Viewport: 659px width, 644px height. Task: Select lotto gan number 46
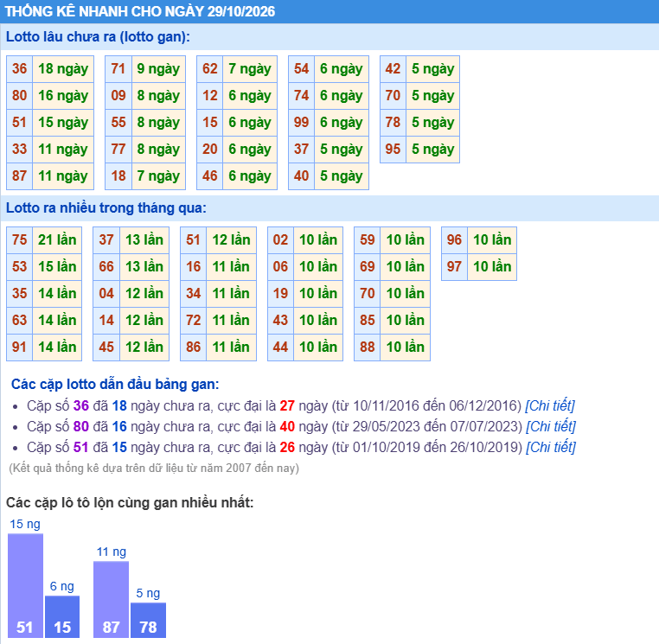click(x=210, y=176)
